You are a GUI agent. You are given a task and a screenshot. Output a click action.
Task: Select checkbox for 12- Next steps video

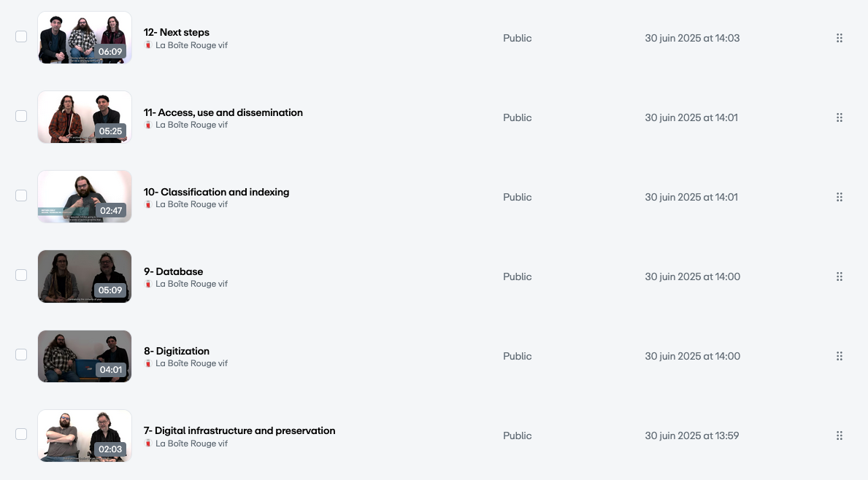[x=21, y=36]
